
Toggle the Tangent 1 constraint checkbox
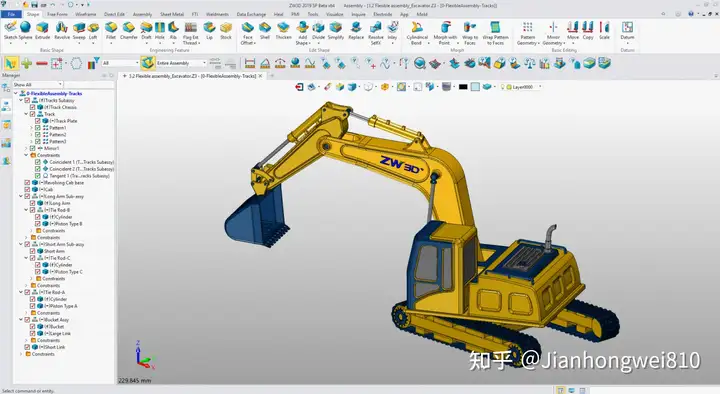(x=38, y=176)
